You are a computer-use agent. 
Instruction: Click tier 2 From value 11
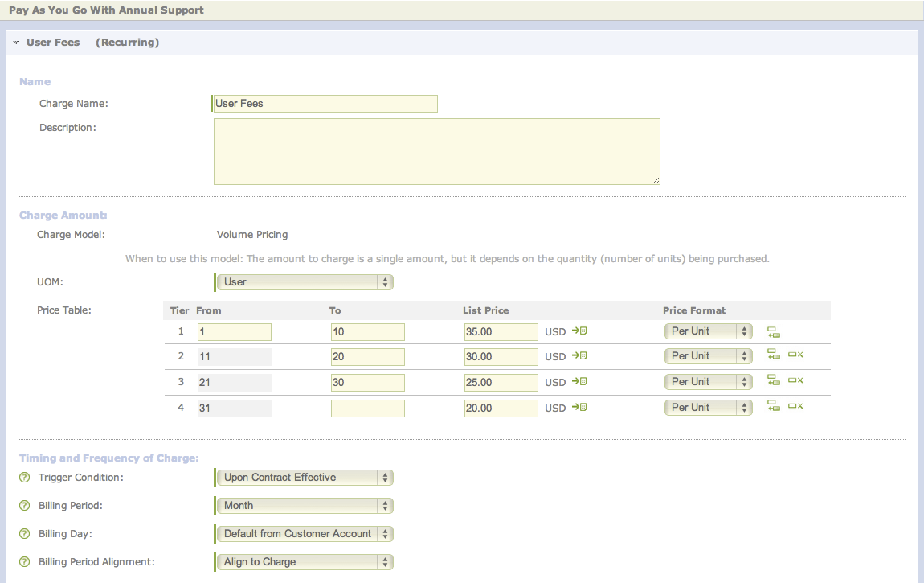(235, 357)
